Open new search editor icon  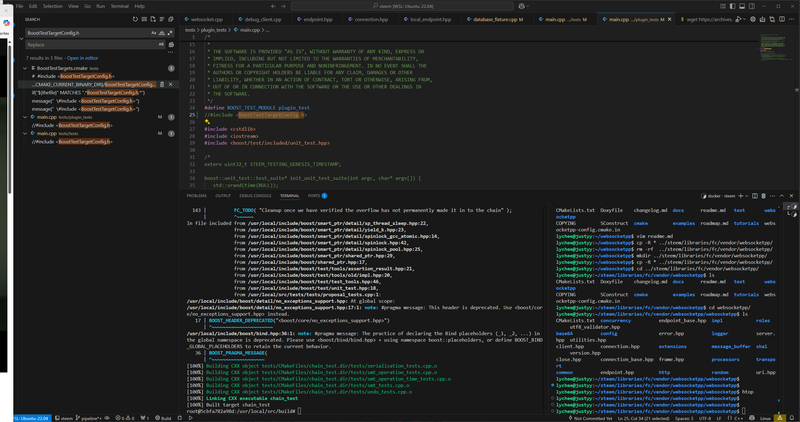coord(153,19)
